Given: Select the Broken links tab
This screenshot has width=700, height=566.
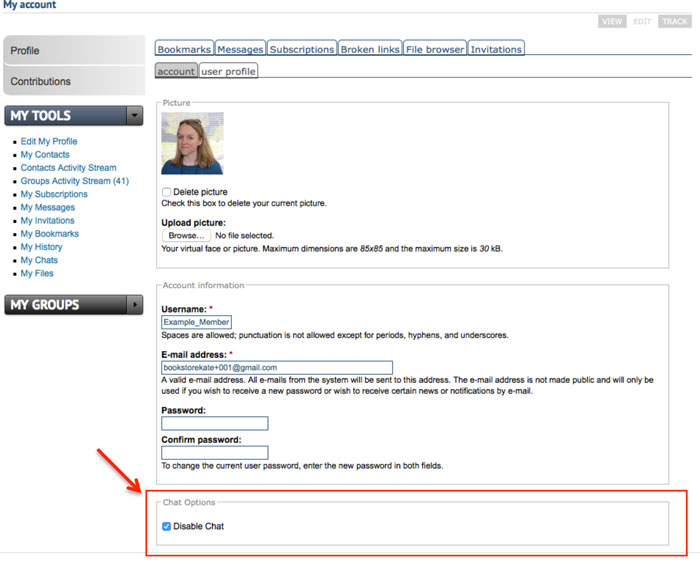Looking at the screenshot, I should click(369, 49).
